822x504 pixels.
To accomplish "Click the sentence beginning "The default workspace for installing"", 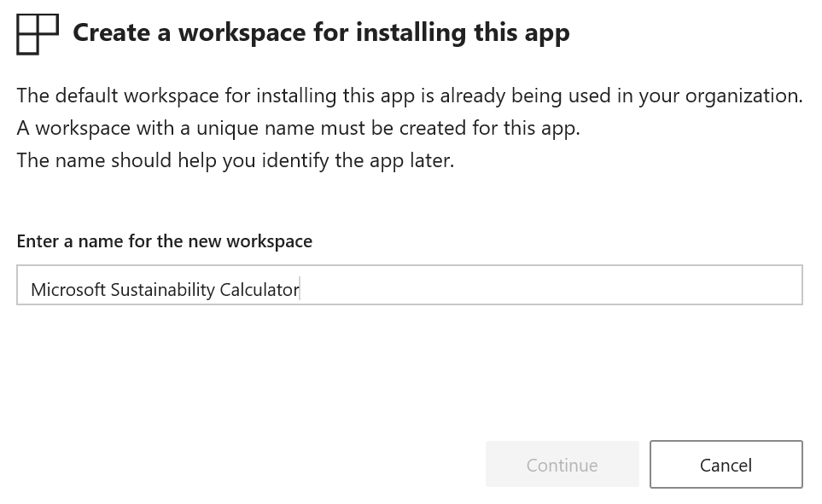I will 410,96.
